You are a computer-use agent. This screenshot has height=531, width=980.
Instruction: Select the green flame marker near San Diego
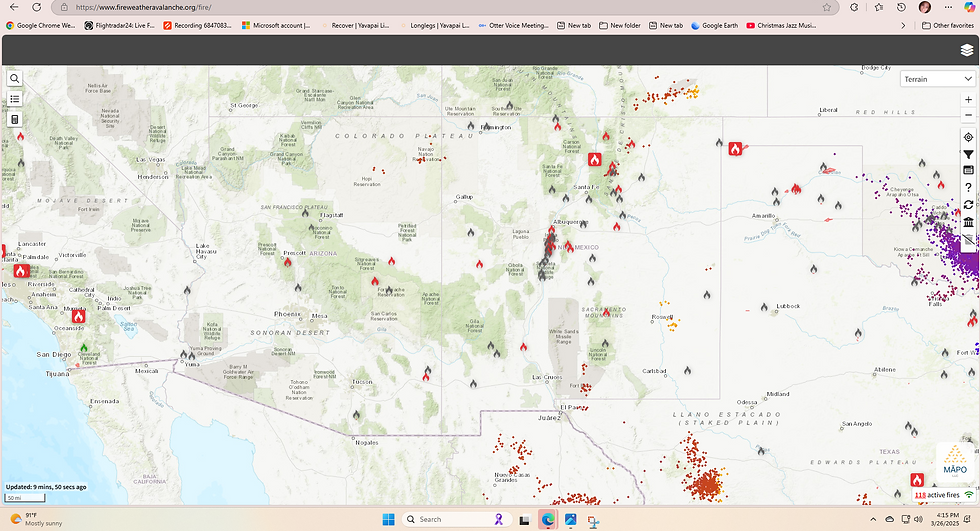(x=84, y=347)
